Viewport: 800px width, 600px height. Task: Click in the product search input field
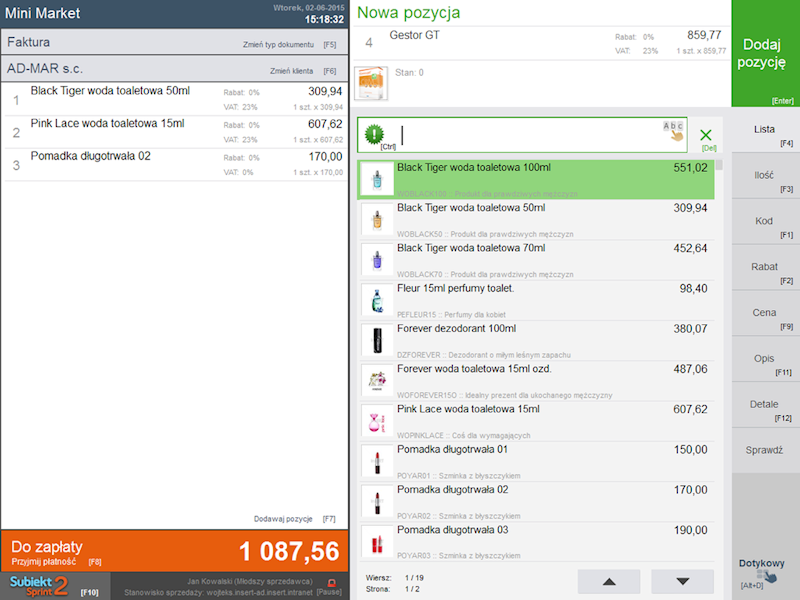tap(525, 136)
